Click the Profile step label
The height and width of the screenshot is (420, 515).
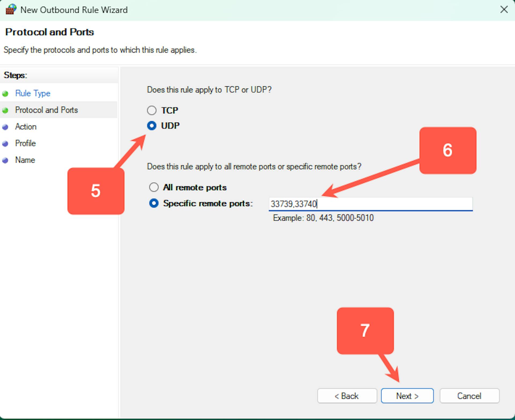coord(25,143)
